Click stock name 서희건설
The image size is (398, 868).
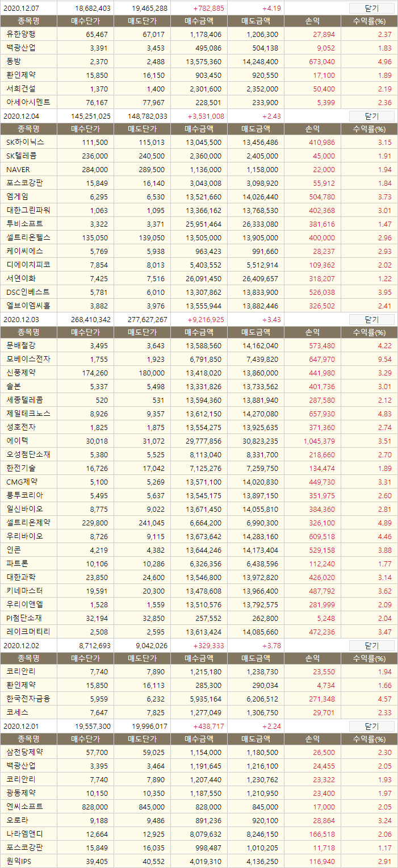(21, 89)
